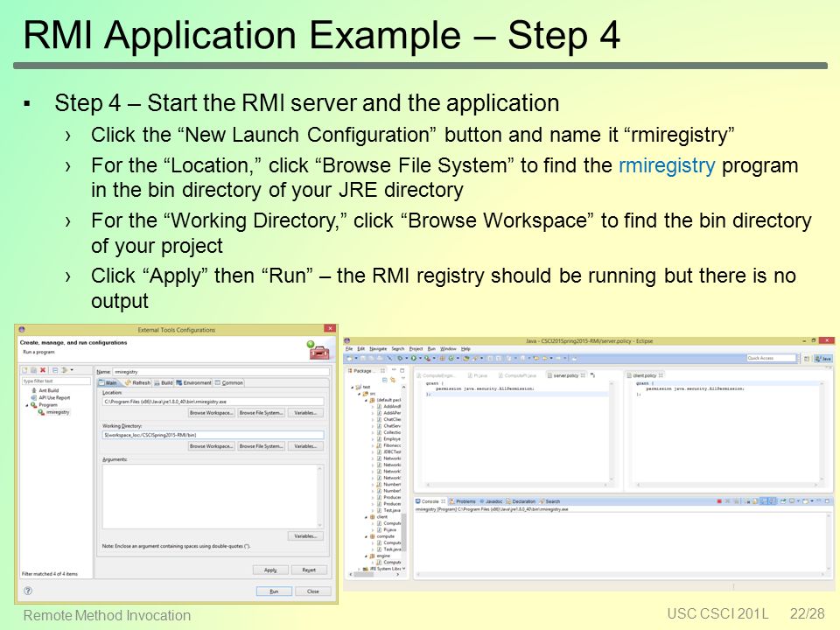Toggle Scroll Lock in Console toolbar

click(755, 501)
